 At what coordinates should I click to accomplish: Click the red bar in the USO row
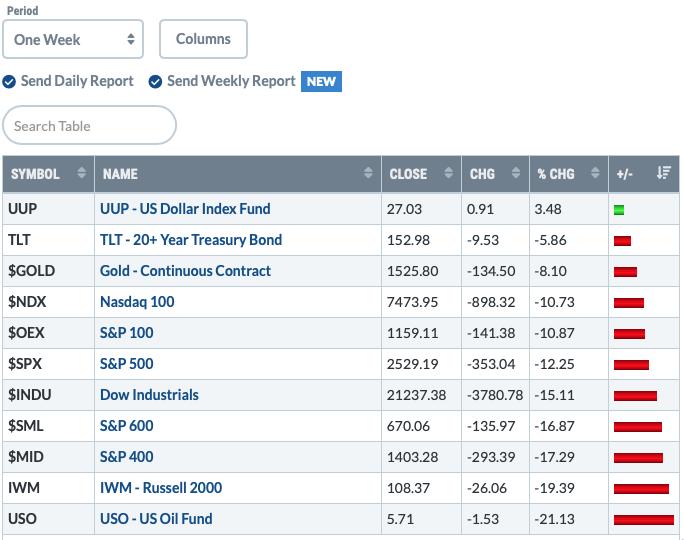[643, 520]
